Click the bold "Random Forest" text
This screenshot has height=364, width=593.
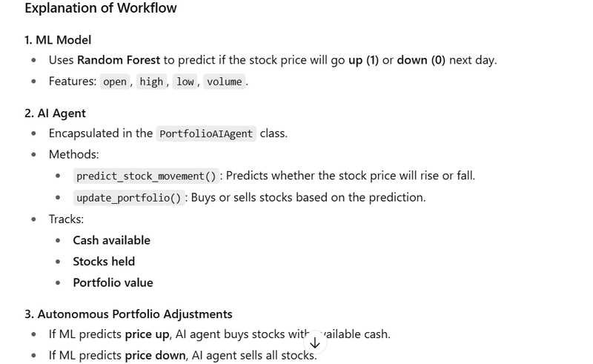coord(119,60)
